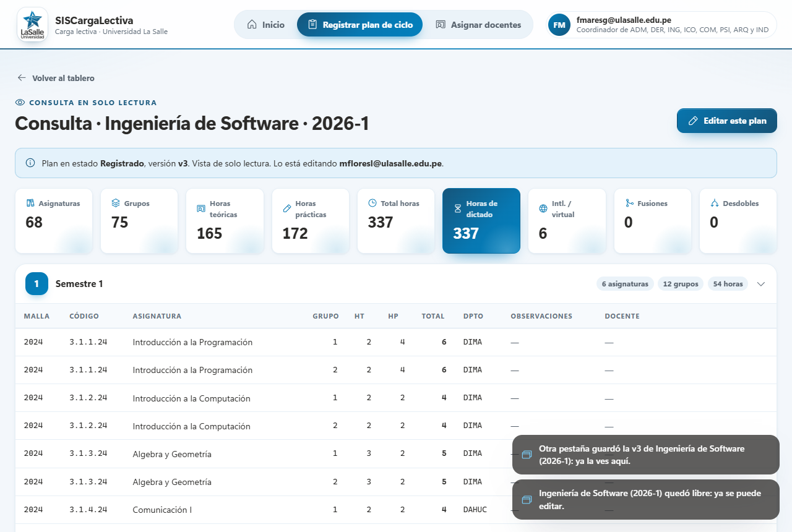792x532 pixels.
Task: Click the Grupos value 75
Action: (120, 222)
